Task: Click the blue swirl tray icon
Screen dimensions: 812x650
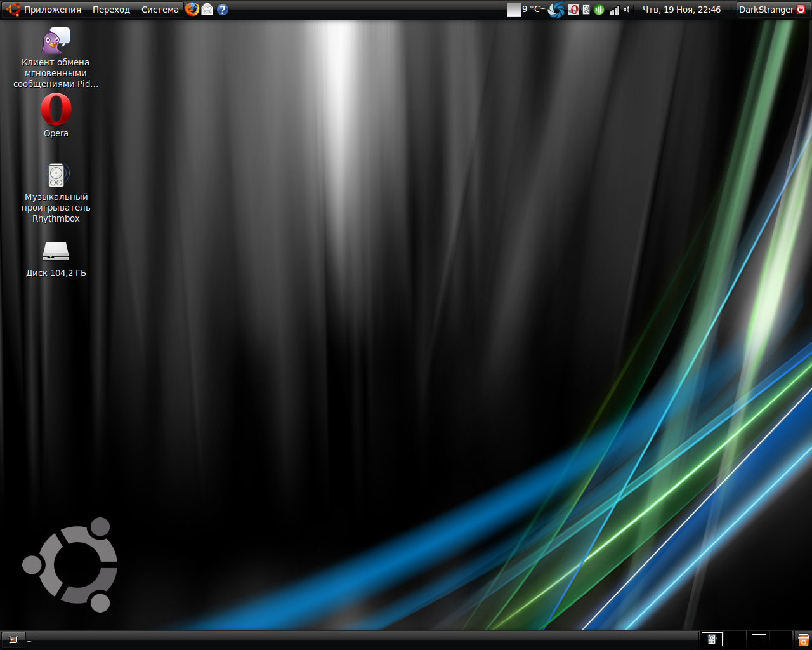Action: point(556,10)
